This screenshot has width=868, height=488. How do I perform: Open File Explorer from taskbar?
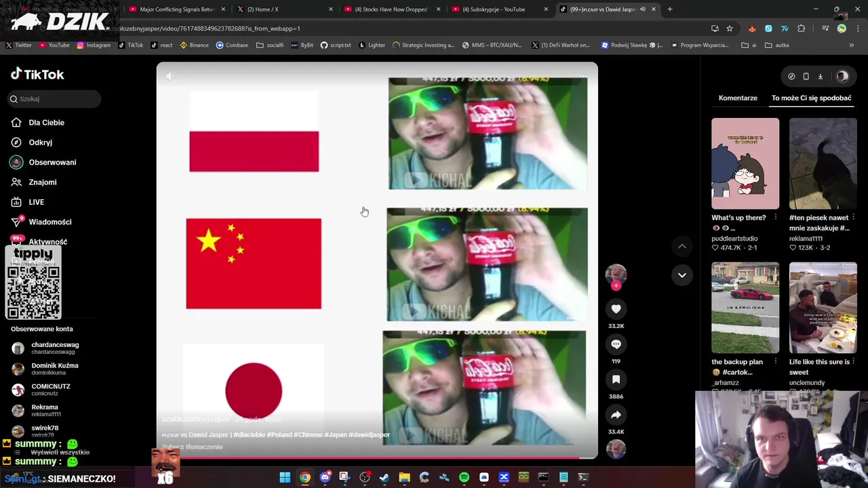(404, 477)
